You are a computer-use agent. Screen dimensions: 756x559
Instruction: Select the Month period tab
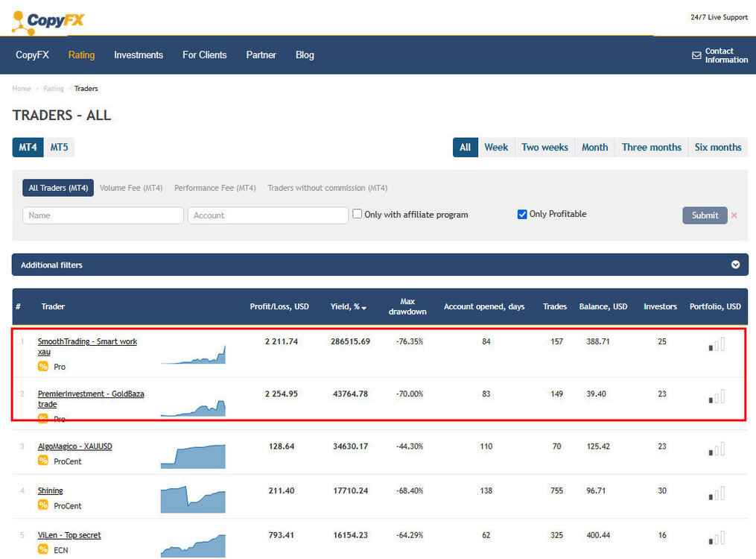(595, 147)
